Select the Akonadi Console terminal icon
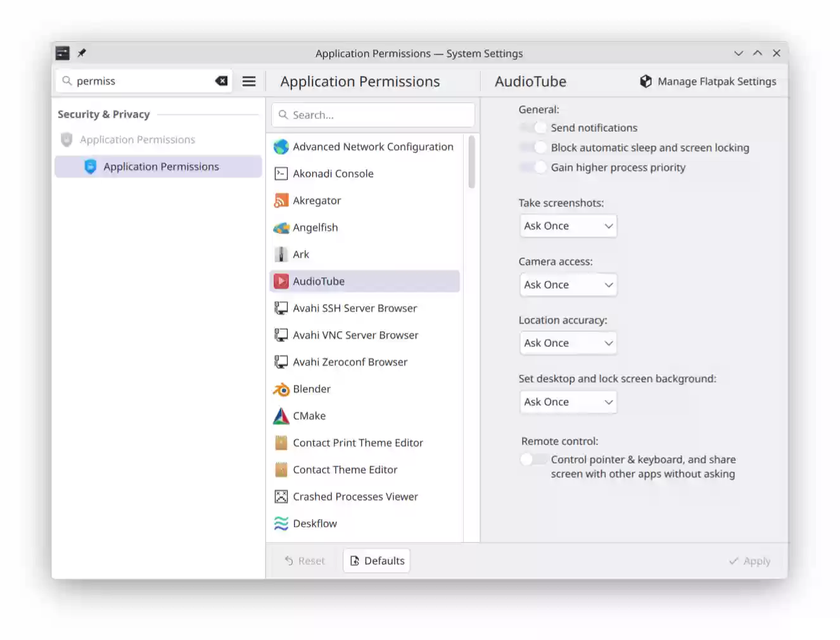This screenshot has width=840, height=640. click(281, 173)
